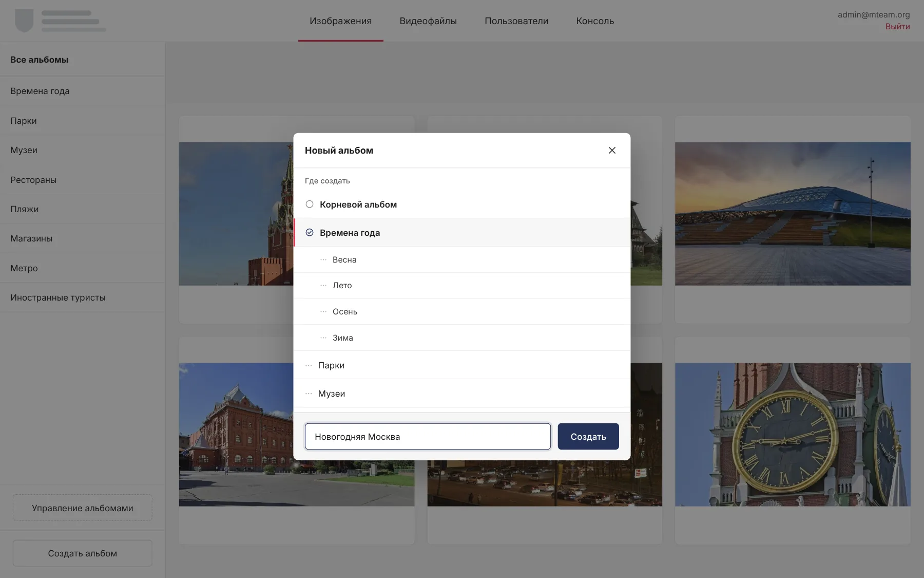Click the dots icon beside Зима
Screen dimensions: 924x578
tap(323, 338)
